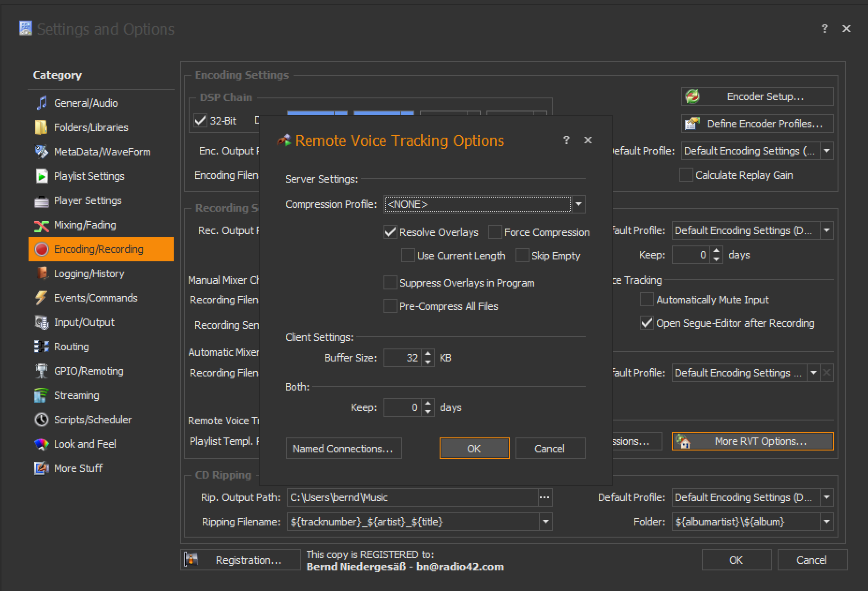The height and width of the screenshot is (591, 868).
Task: Enable the Force Compression checkbox
Action: pyautogui.click(x=495, y=232)
